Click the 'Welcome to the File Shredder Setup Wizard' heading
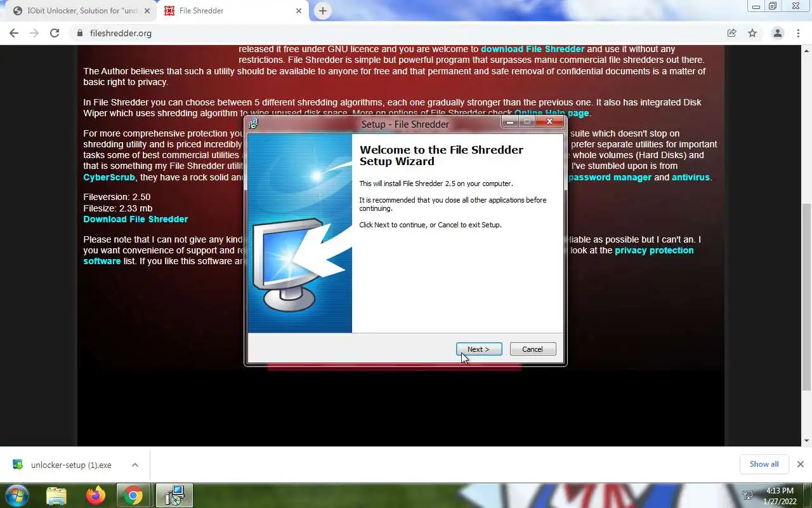 442,156
